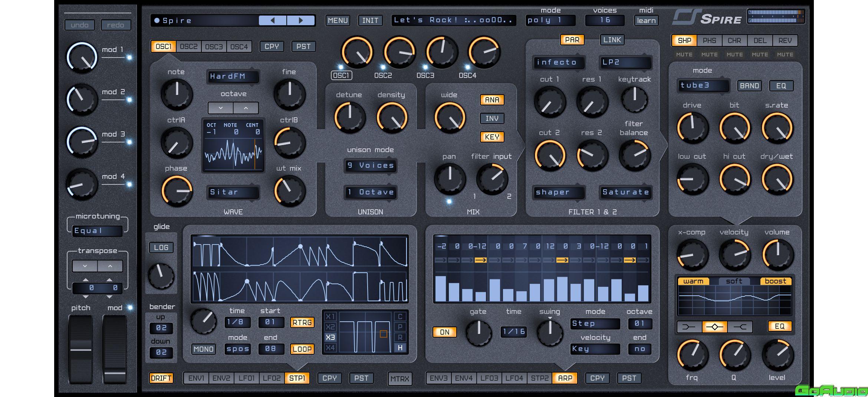
Task: Select the H step curve option
Action: click(400, 348)
